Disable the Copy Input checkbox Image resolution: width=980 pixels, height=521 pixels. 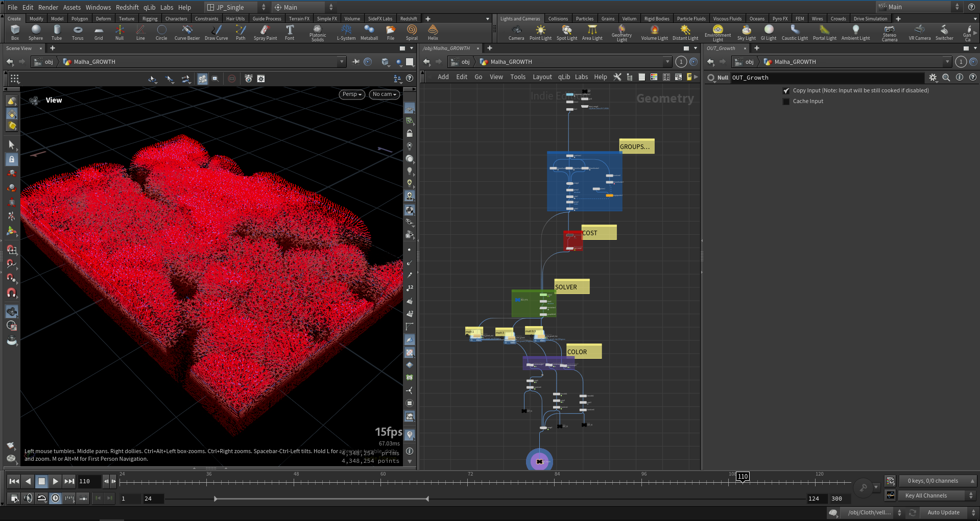tap(786, 90)
